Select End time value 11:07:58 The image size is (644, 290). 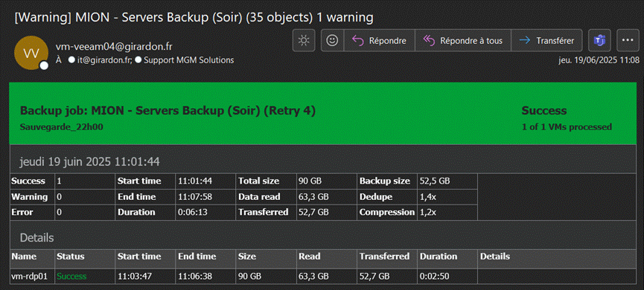point(194,197)
